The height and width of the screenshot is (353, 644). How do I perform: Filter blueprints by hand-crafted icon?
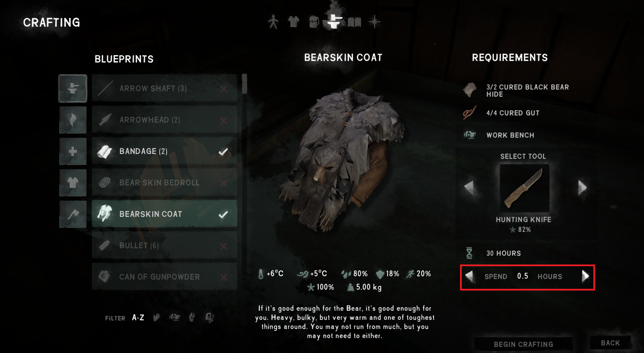(x=157, y=317)
